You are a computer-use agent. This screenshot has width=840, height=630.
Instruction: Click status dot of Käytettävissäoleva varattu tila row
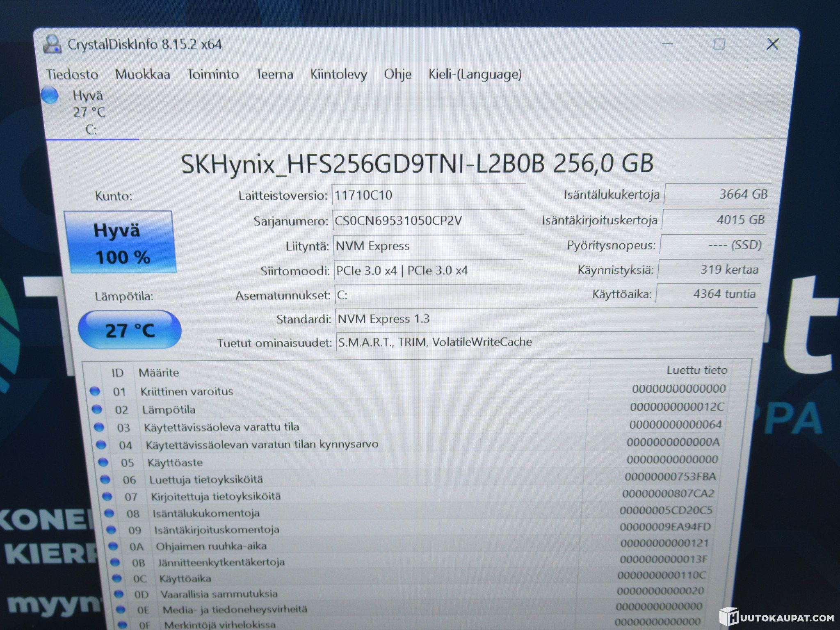pyautogui.click(x=99, y=427)
